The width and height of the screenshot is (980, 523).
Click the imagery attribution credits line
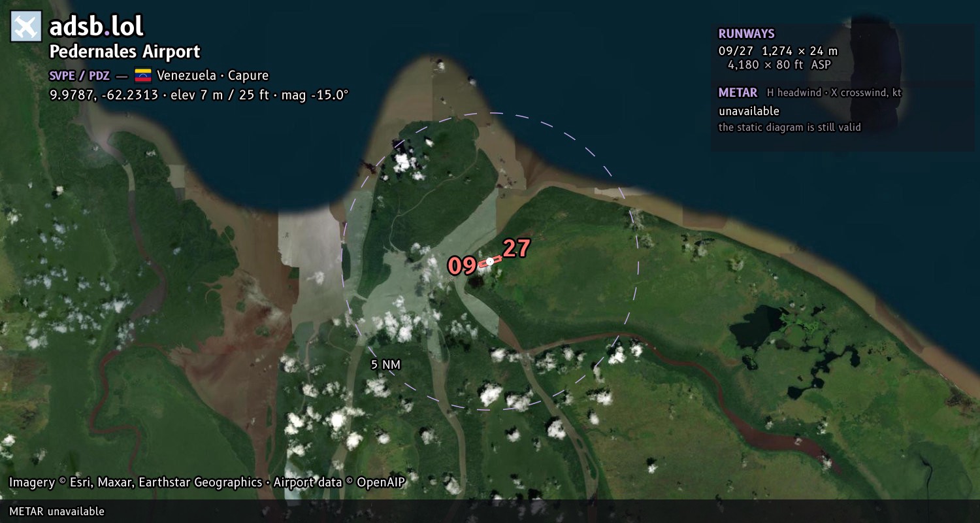coord(207,482)
